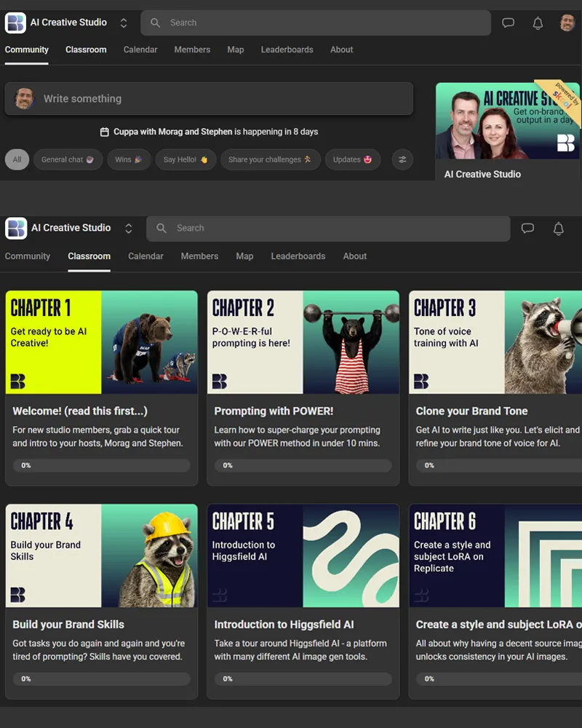This screenshot has width=582, height=728.
Task: Expand group switcher arrows in lower header
Action: click(x=129, y=228)
